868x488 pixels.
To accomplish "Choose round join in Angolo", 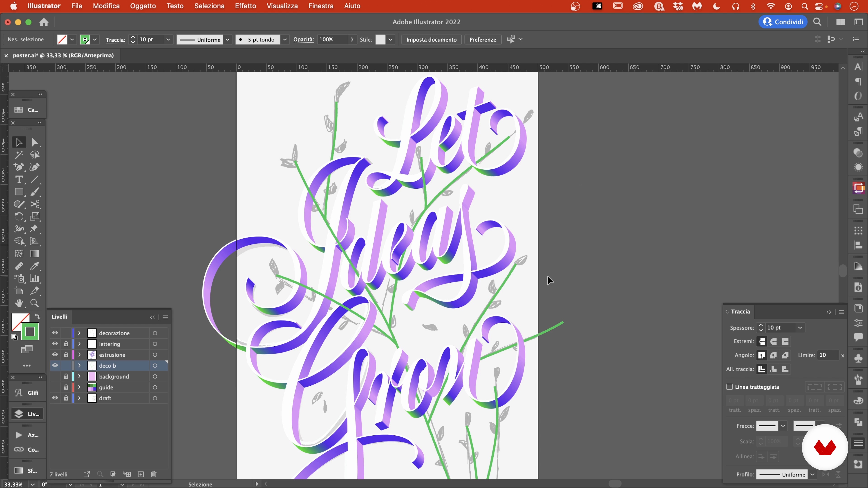I will click(774, 355).
